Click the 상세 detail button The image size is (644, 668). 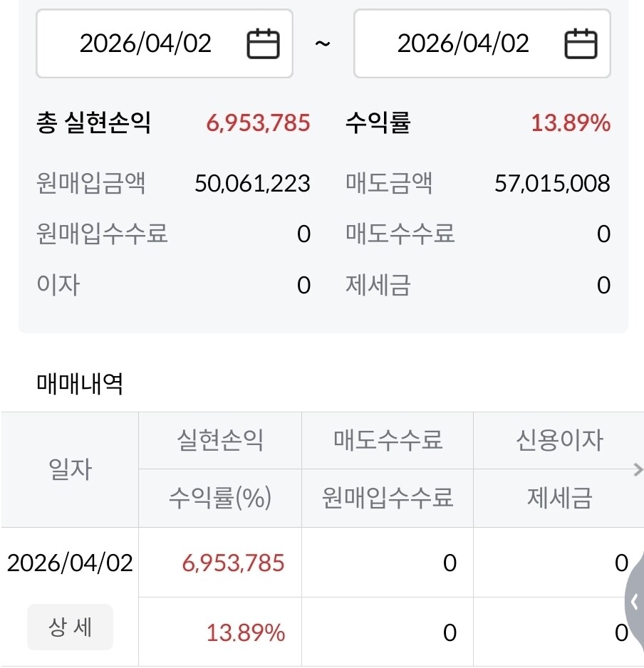(70, 627)
